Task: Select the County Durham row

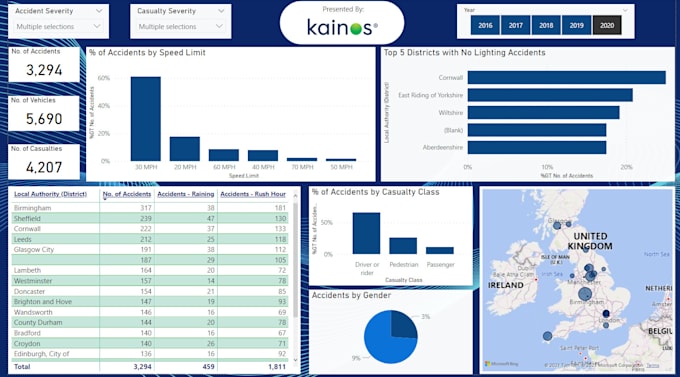Action: coord(150,322)
